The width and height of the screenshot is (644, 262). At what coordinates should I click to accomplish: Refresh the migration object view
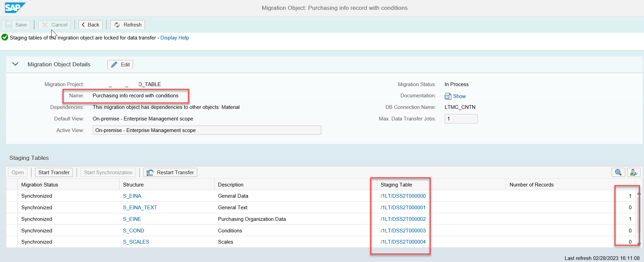coord(128,25)
